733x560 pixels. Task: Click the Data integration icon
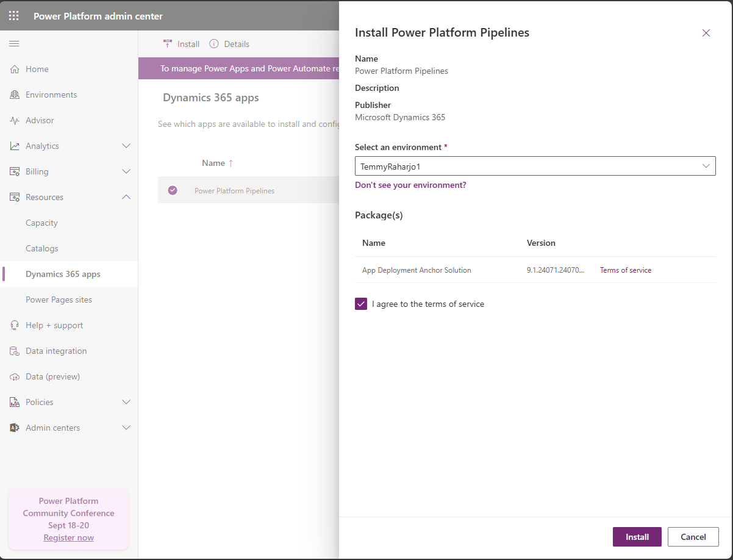[x=15, y=351]
